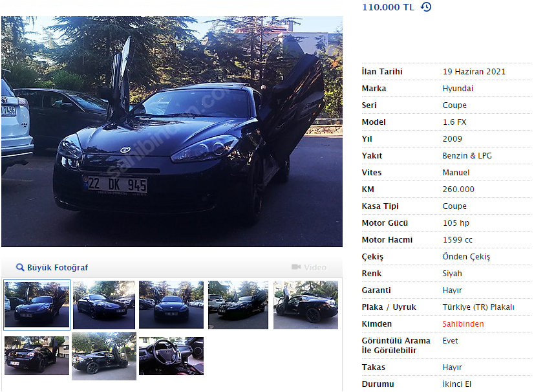
Task: Select the fifth thumbnail showing the side profile
Action: point(306,305)
